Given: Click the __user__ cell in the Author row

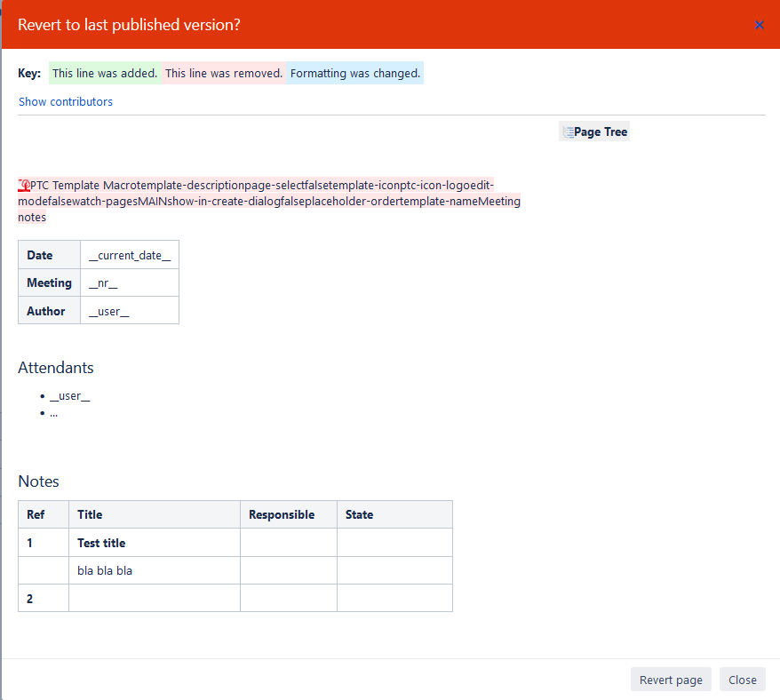Looking at the screenshot, I should pyautogui.click(x=130, y=311).
